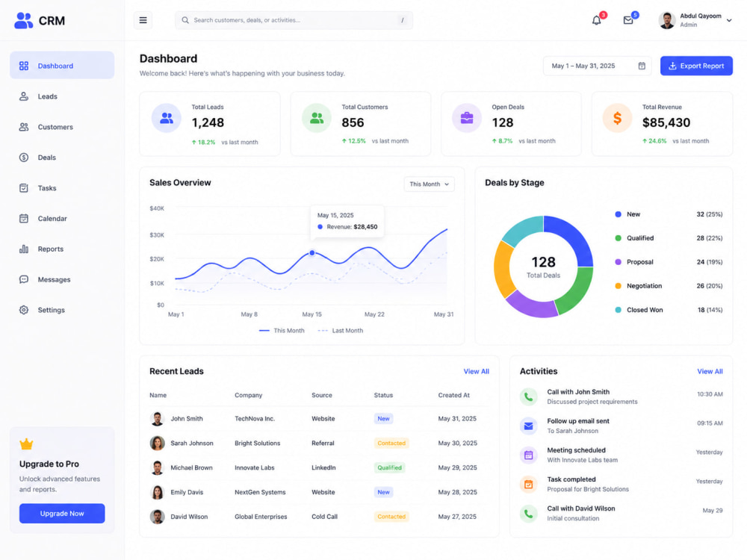This screenshot has width=747, height=560.
Task: Open Settings in the sidebar
Action: click(62, 310)
